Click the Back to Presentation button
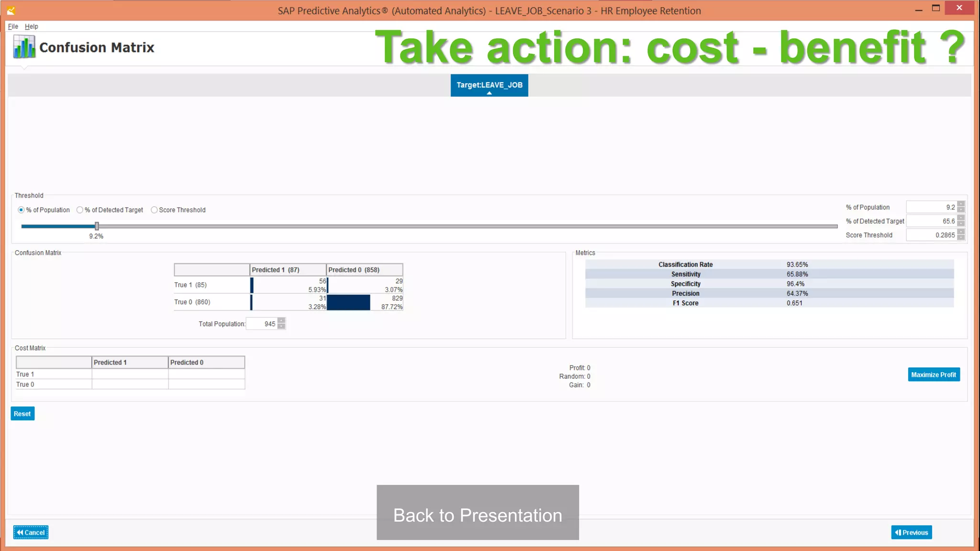Screen dimensions: 980x551 [478, 513]
